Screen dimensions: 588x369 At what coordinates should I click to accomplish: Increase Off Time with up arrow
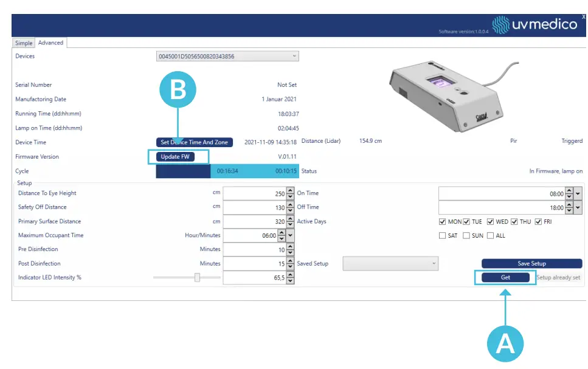tap(569, 204)
